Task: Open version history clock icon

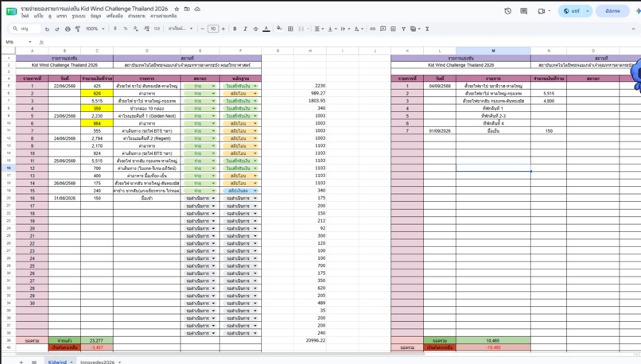Action: [507, 11]
